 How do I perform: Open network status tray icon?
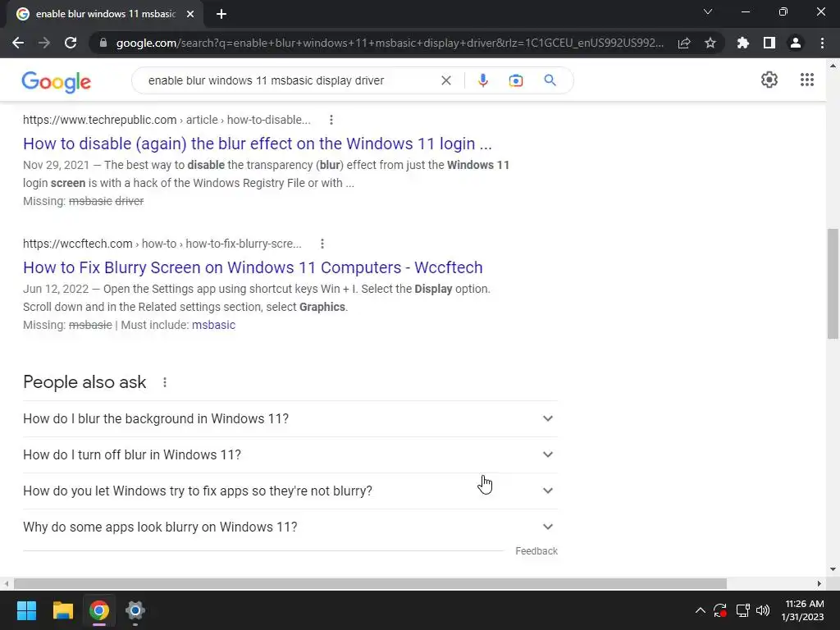(x=742, y=610)
